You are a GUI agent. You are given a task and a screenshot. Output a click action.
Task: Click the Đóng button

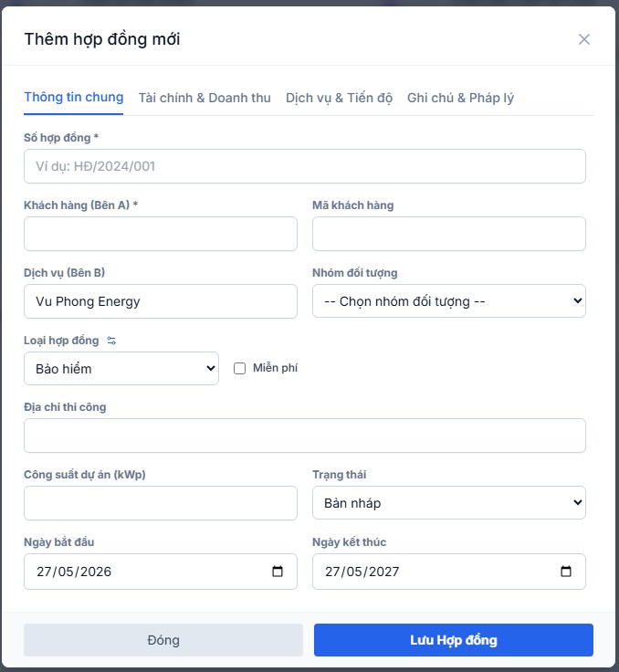163,640
